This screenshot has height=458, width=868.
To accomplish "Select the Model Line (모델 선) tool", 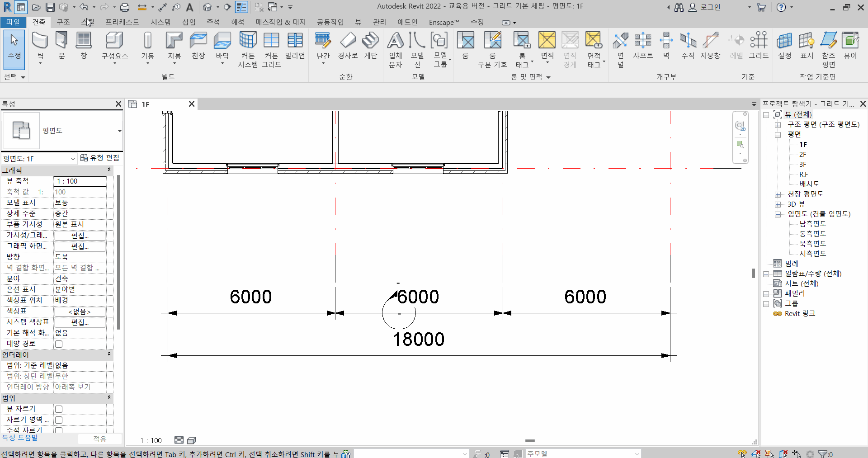I will (x=417, y=50).
